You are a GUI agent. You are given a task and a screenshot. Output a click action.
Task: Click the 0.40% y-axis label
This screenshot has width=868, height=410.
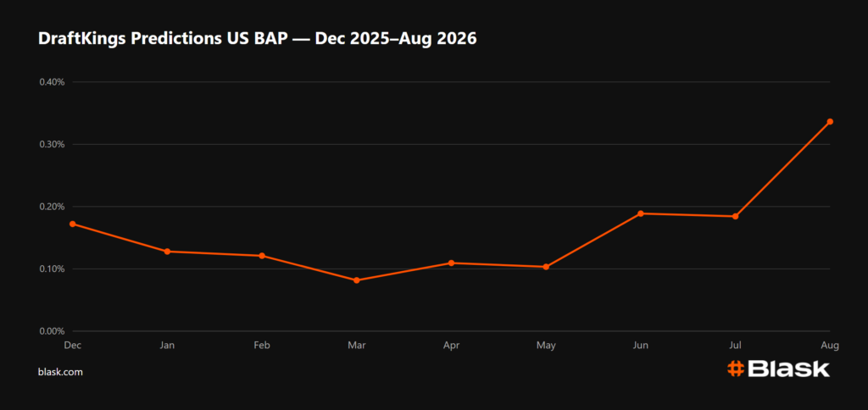(x=52, y=82)
